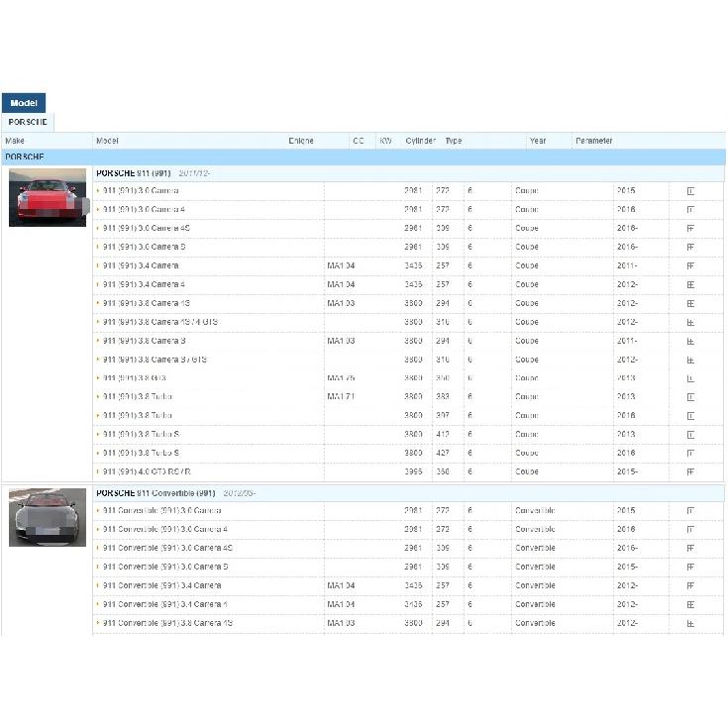
Task: Open PORSCHE 911 Convertible (991) group heading
Action: click(x=156, y=493)
